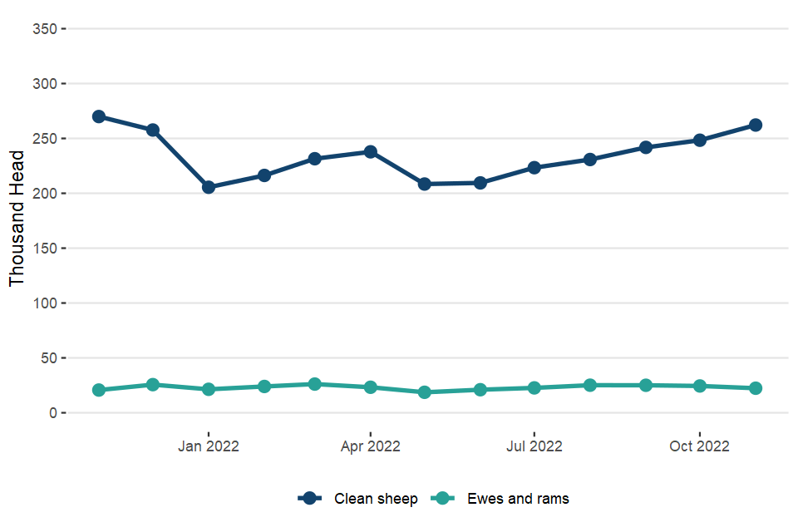798x532 pixels.
Task: Click the Clean sheep legend label
Action: click(376, 499)
